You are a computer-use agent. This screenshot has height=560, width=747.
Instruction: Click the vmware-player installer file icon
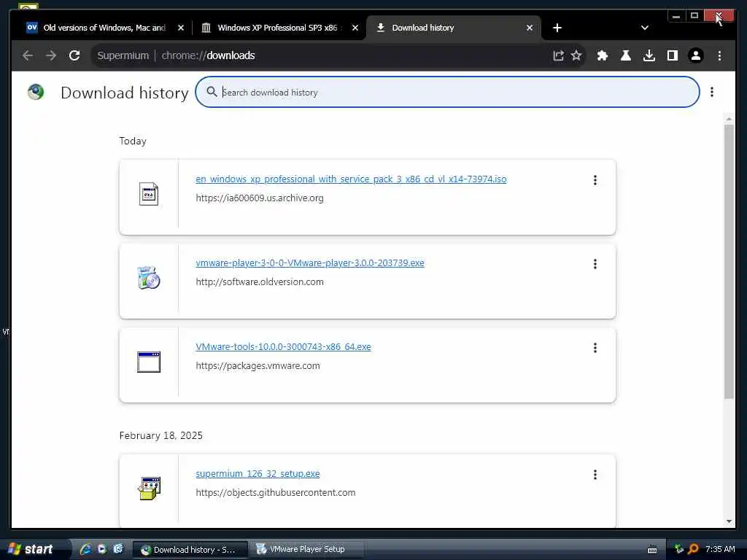pyautogui.click(x=149, y=278)
